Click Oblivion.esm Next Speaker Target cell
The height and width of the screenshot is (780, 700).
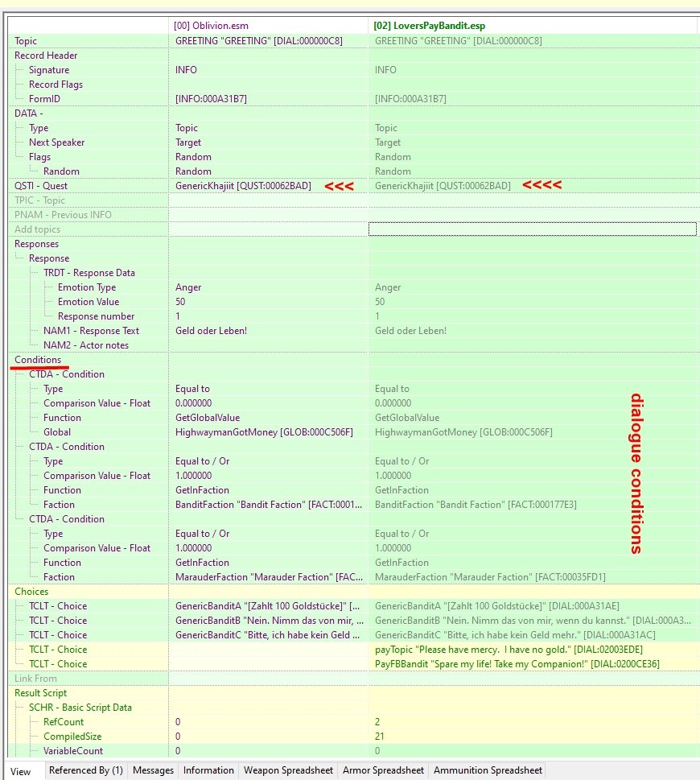(x=269, y=142)
